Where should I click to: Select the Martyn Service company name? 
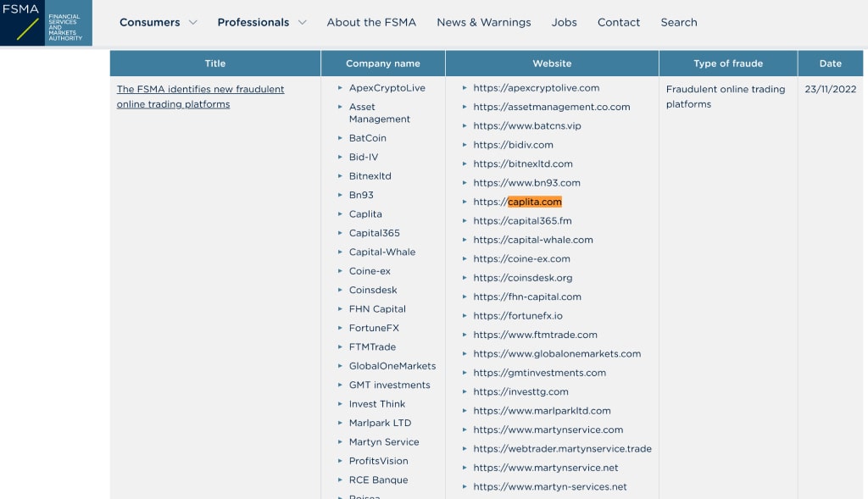(384, 442)
